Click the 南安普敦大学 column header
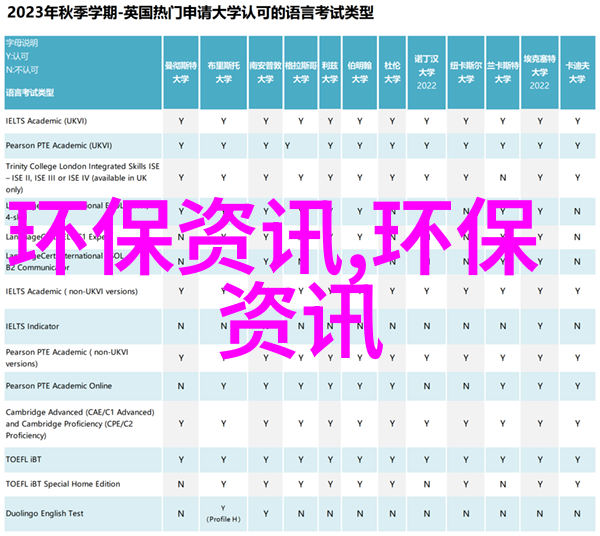600x536 pixels. [266, 72]
